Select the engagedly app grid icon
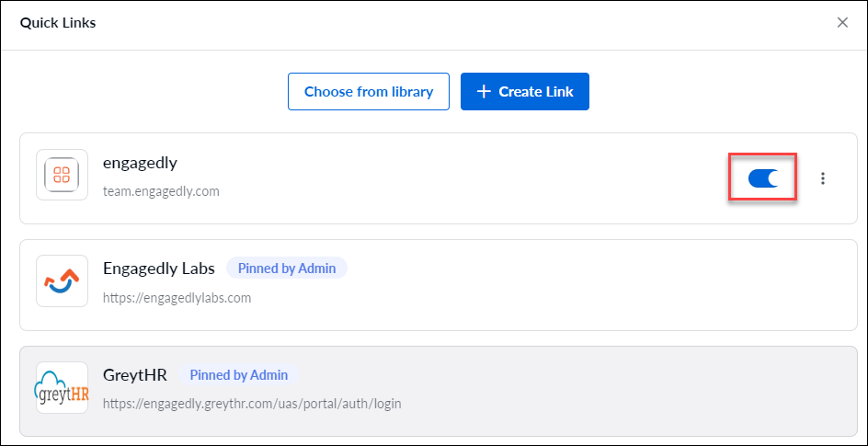The image size is (868, 446). (x=62, y=175)
